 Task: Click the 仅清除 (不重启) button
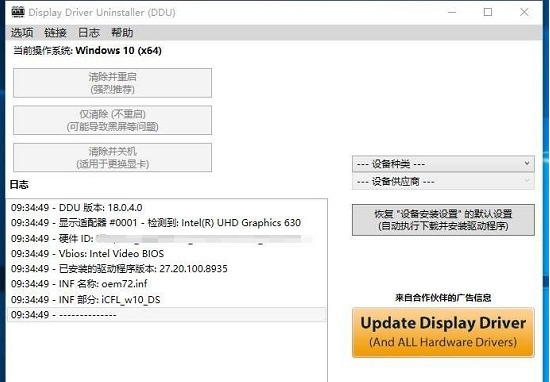[x=113, y=120]
